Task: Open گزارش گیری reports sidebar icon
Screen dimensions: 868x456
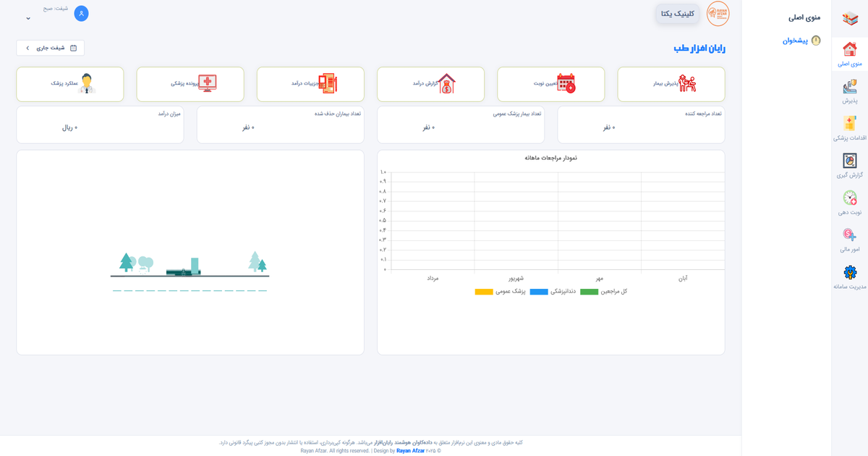Action: [849, 161]
